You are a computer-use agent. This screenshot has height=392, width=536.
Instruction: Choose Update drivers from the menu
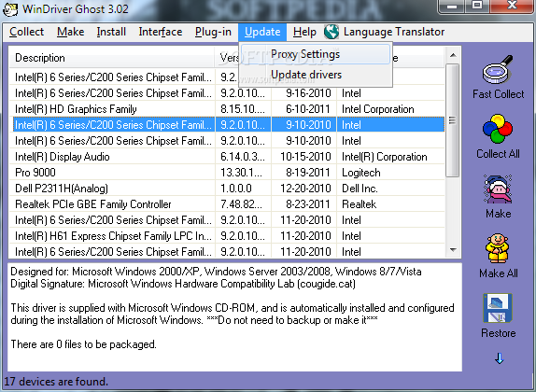coord(316,75)
